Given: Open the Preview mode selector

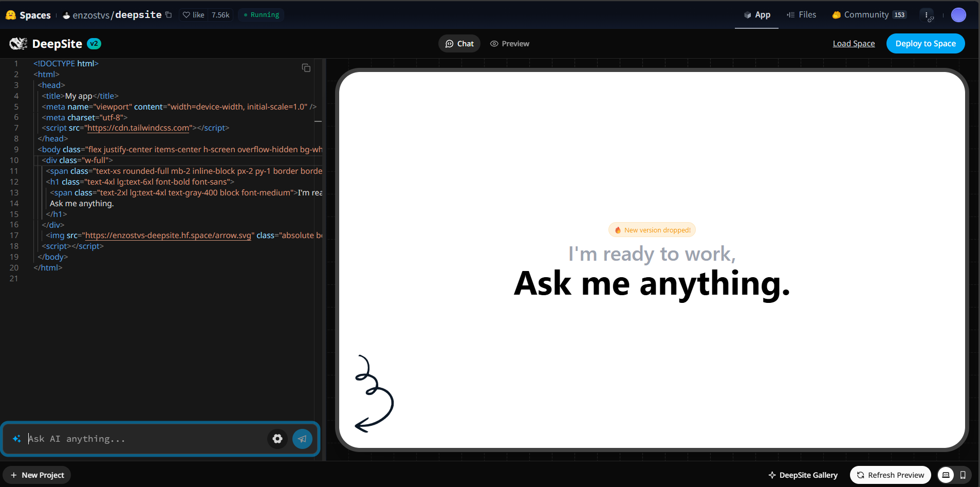Looking at the screenshot, I should click(x=509, y=43).
